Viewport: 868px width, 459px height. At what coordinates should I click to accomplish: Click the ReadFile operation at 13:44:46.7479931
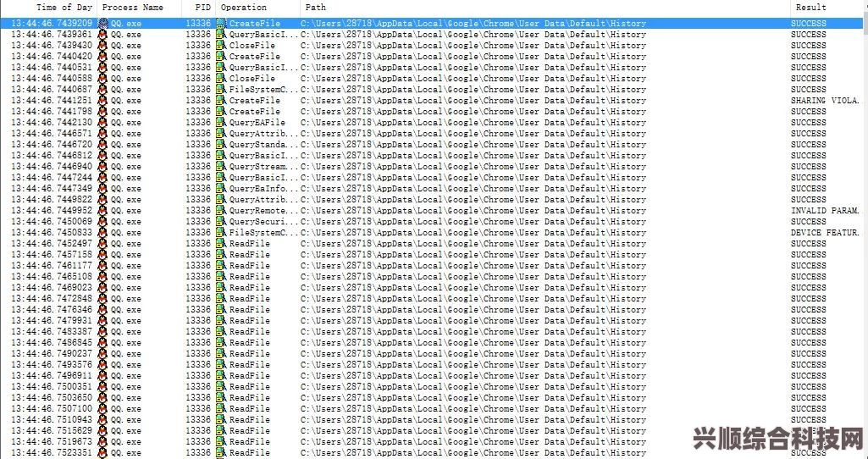250,321
